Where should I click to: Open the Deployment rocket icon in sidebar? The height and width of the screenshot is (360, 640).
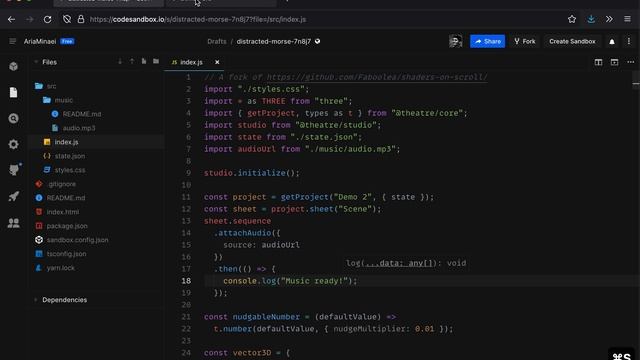point(13,196)
